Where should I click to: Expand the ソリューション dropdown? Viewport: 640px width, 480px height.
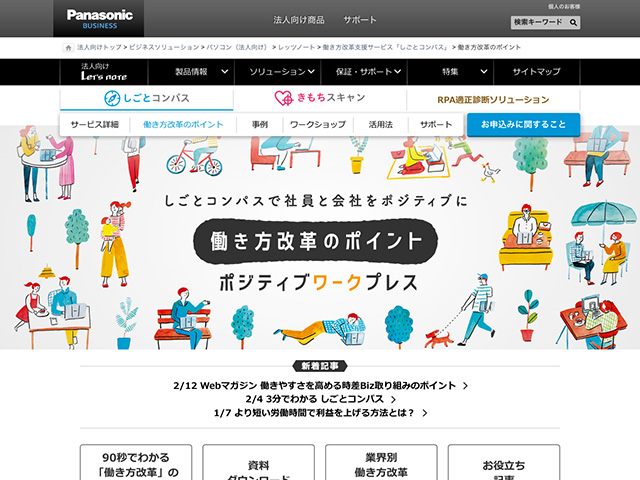[x=278, y=72]
